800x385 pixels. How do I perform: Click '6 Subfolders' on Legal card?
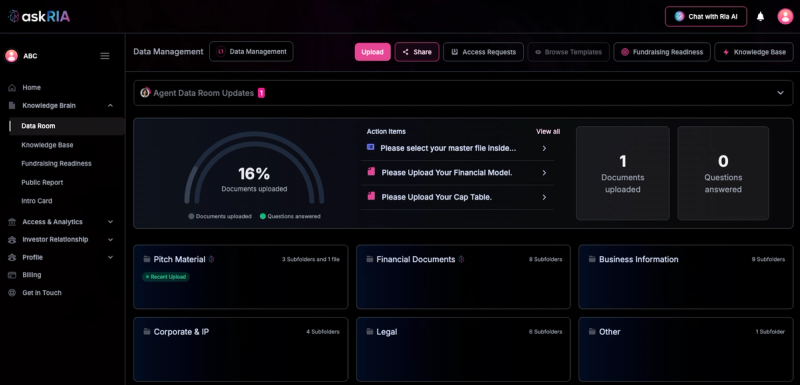point(545,331)
